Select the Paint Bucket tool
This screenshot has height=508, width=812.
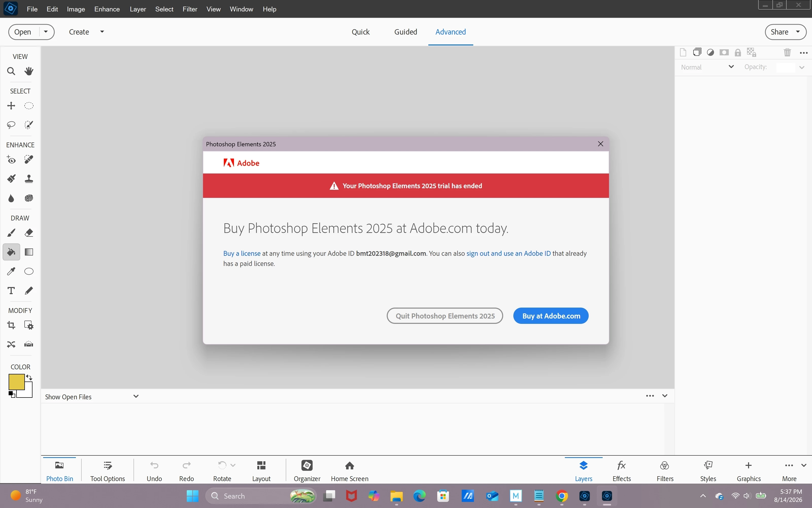coord(11,252)
